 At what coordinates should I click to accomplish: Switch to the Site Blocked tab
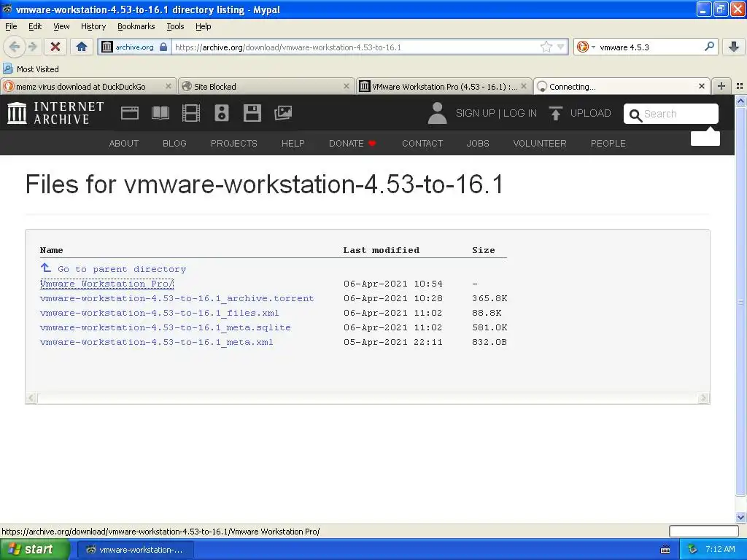click(266, 86)
